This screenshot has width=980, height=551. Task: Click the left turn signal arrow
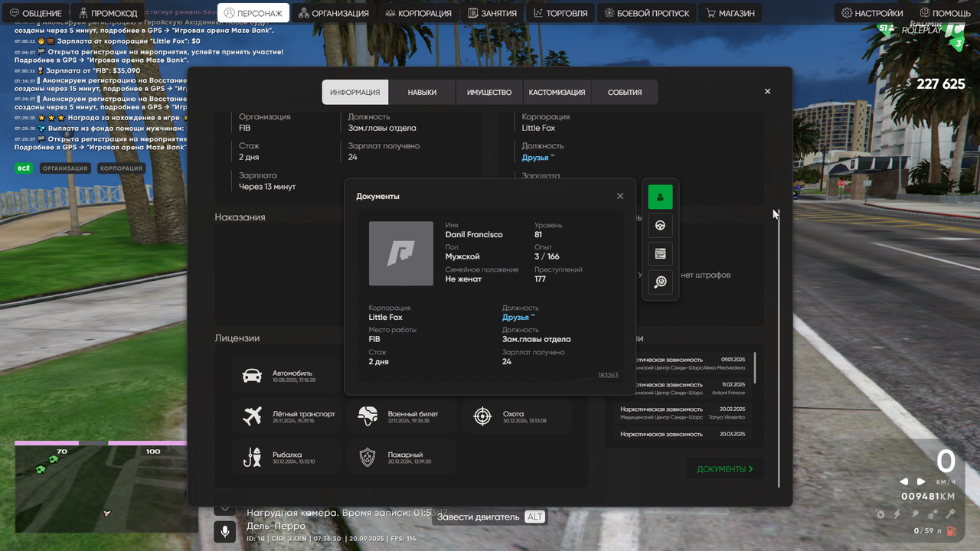tap(903, 481)
